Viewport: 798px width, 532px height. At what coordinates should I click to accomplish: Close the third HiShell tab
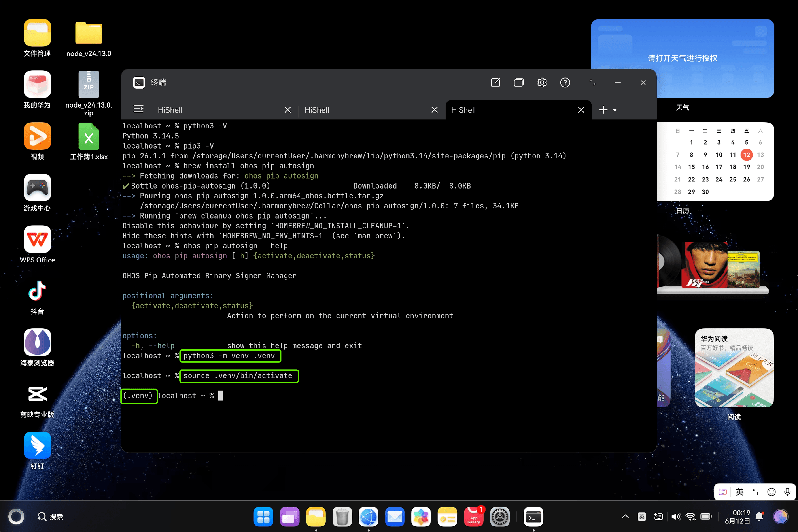click(581, 110)
